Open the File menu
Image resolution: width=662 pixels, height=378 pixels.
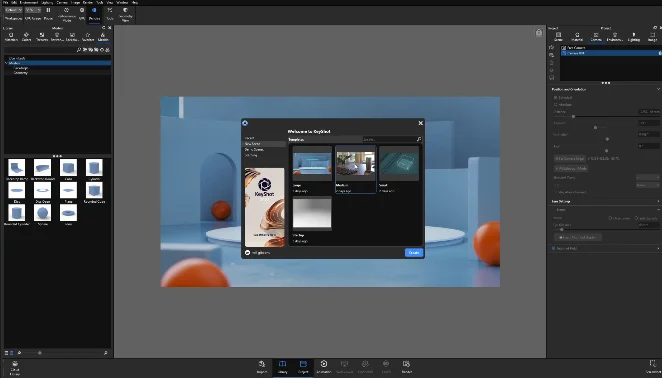coord(5,3)
